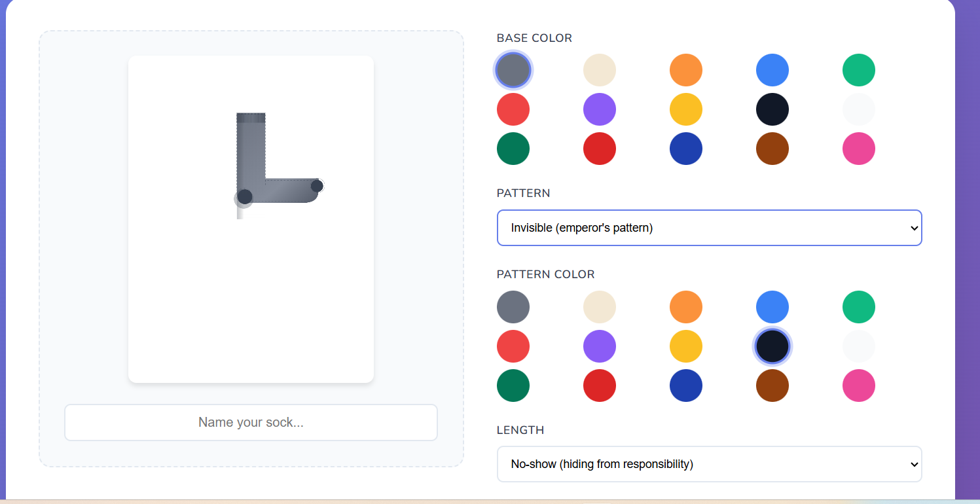
Task: Choose the brown pattern color swatch
Action: 772,386
